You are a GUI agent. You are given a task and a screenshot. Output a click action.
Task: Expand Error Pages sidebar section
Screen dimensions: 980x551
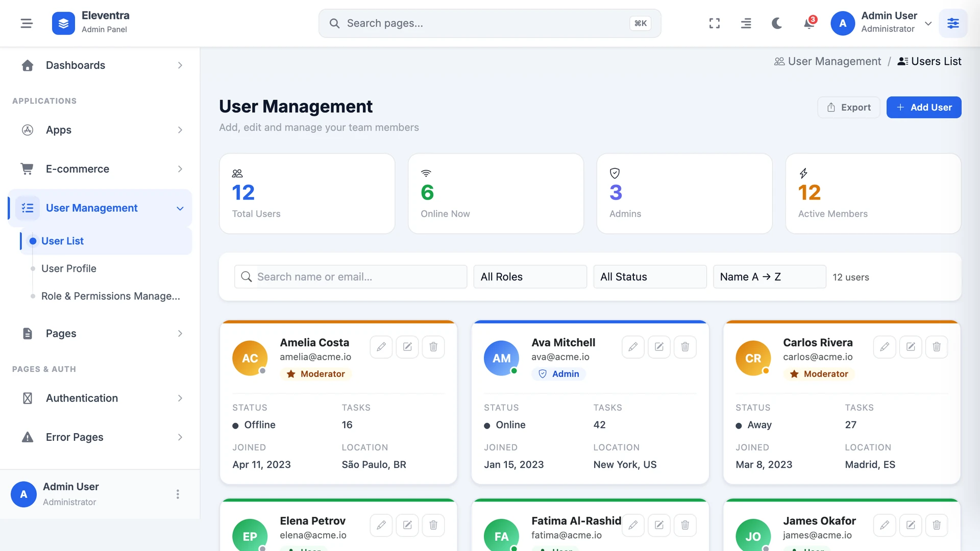[x=100, y=437]
